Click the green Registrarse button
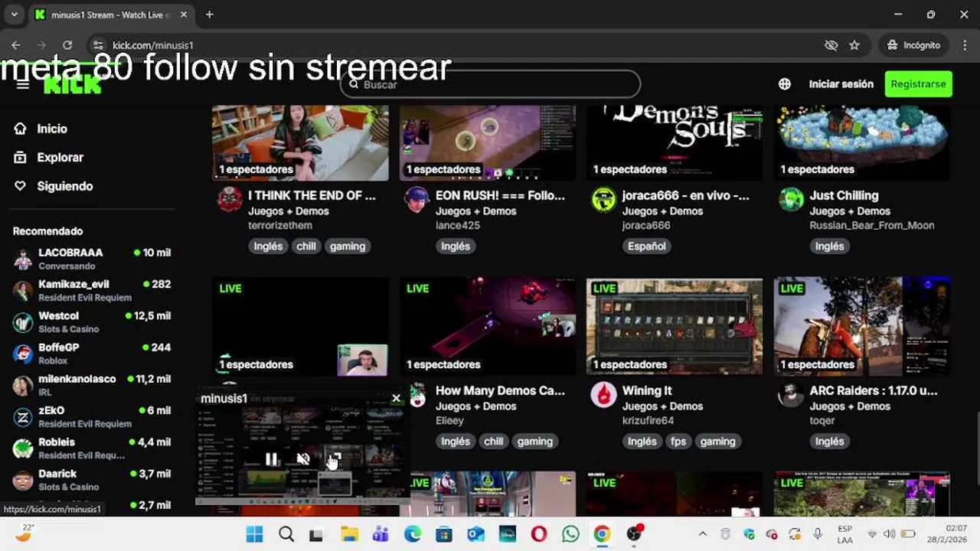 tap(918, 84)
